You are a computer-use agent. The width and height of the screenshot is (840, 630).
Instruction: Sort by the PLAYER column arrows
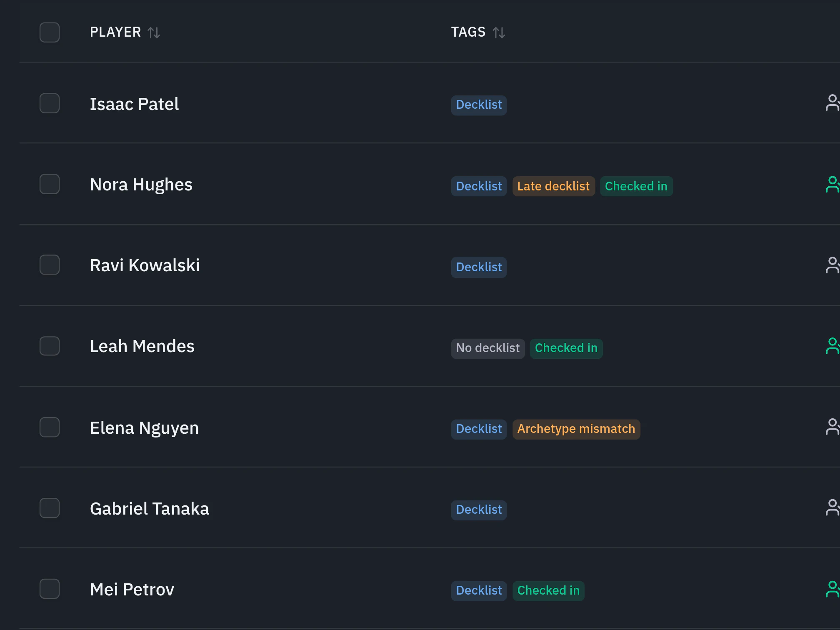pyautogui.click(x=154, y=32)
